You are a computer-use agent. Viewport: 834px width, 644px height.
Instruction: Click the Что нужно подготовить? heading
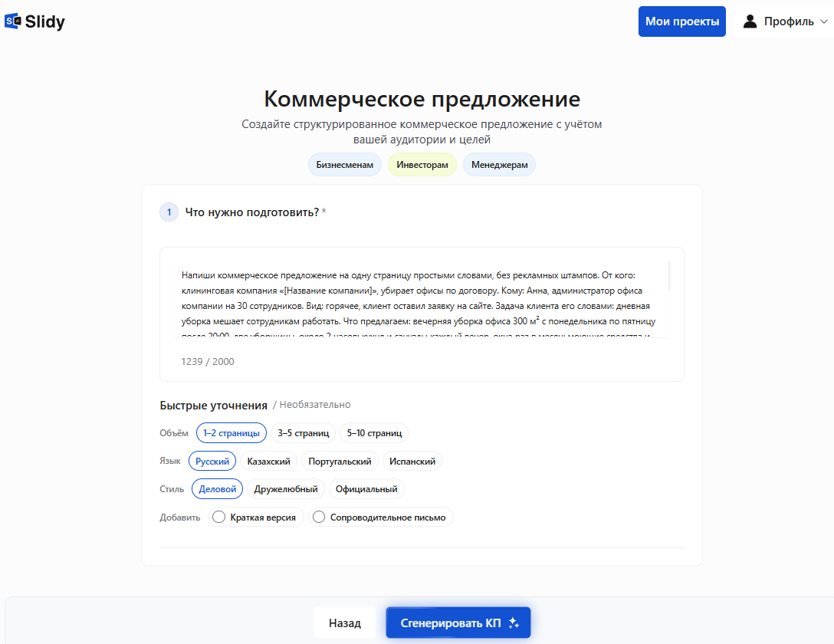[252, 212]
